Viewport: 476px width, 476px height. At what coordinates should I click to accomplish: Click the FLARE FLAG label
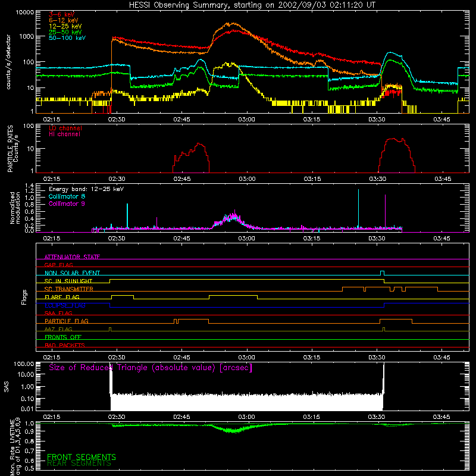(62, 297)
